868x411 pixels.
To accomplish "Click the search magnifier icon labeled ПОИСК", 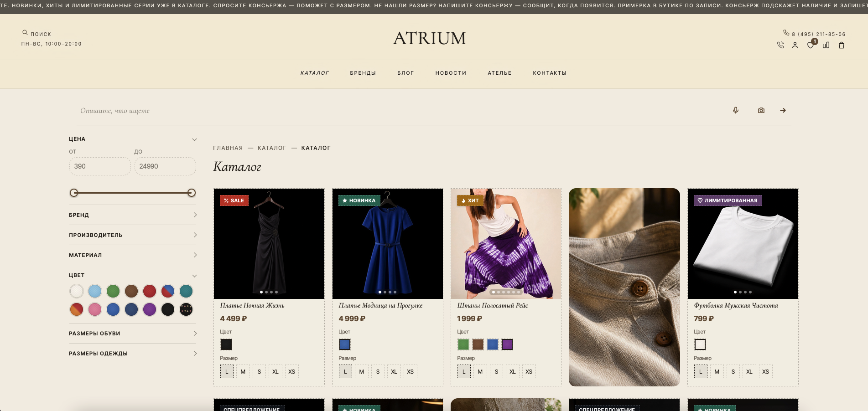I will (x=25, y=33).
